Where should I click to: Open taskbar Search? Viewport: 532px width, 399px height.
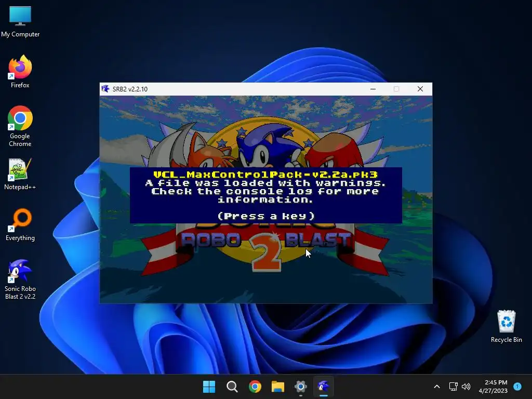232,387
